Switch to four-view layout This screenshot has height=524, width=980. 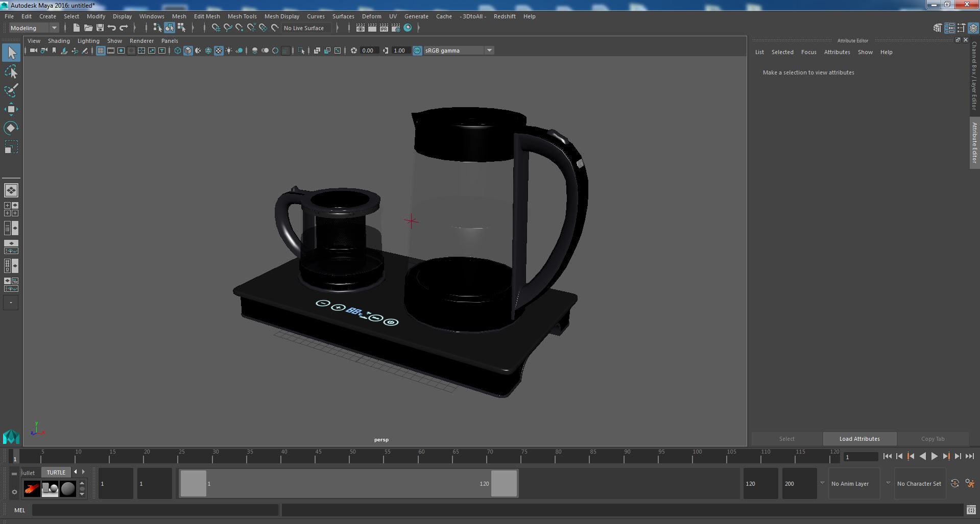click(x=11, y=209)
